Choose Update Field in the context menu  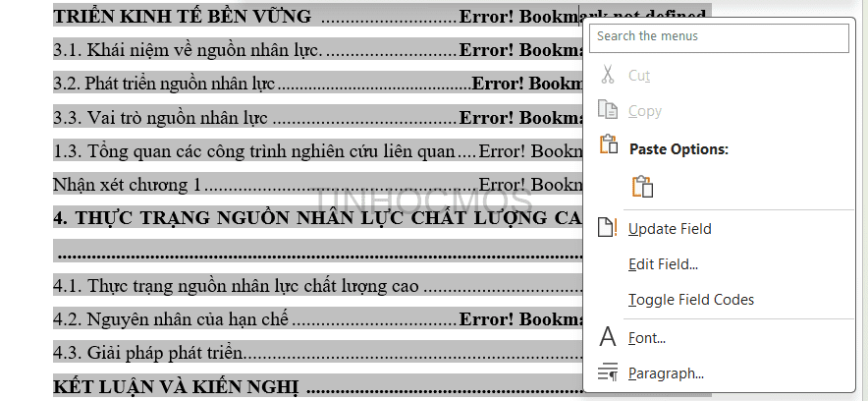pos(670,229)
